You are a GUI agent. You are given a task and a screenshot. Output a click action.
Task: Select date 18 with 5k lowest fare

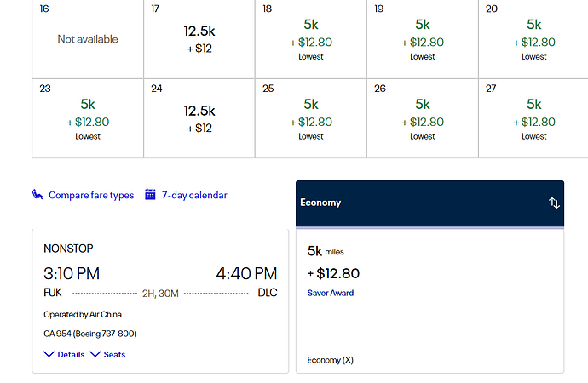coord(311,39)
